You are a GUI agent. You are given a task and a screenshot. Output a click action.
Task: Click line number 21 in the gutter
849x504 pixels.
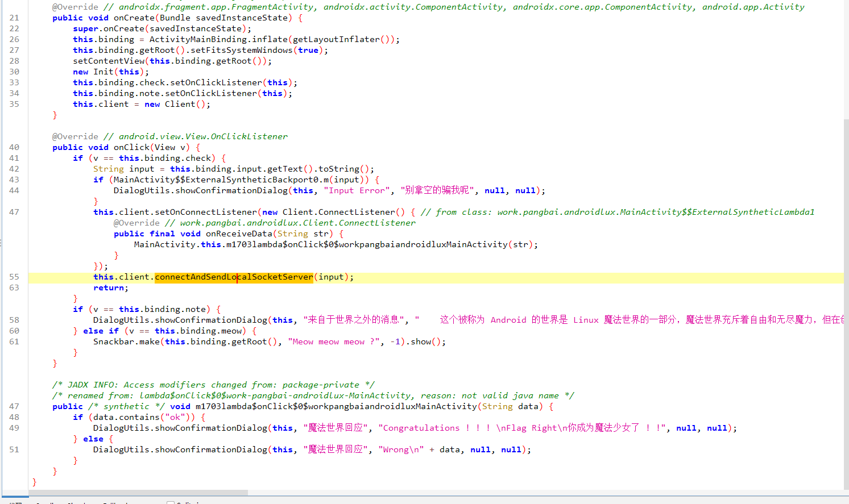(x=14, y=18)
